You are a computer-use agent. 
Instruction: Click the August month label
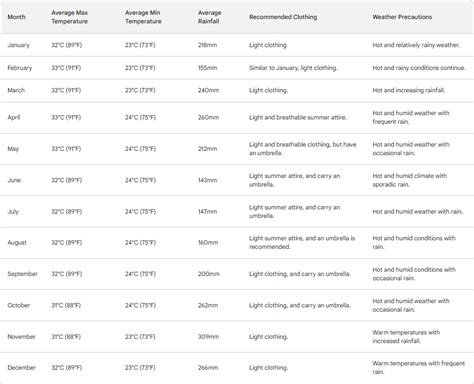tap(17, 242)
